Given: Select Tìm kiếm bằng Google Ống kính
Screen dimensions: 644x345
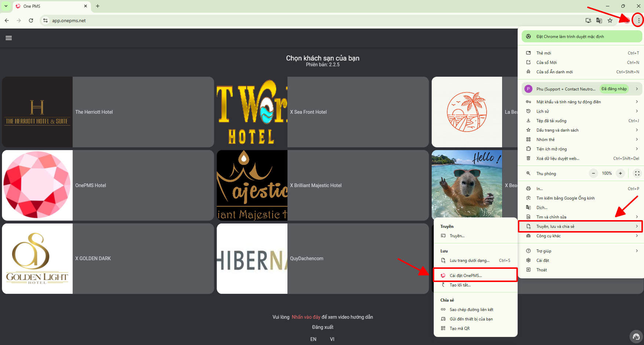Looking at the screenshot, I should point(582,198).
